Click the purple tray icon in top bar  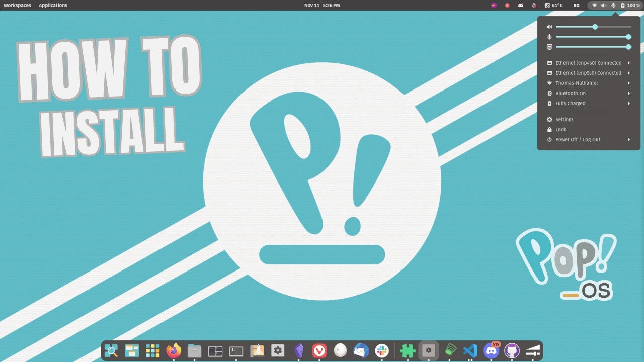coord(494,5)
